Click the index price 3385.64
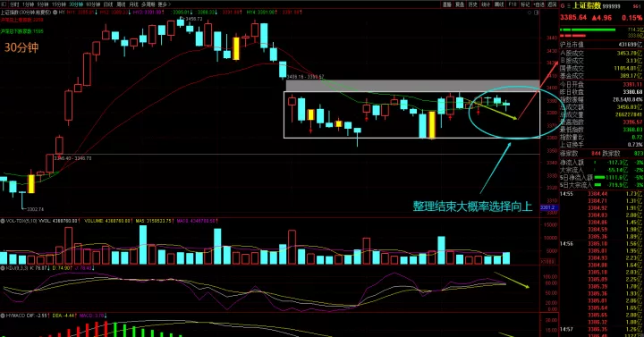This screenshot has width=644, height=337. point(573,18)
